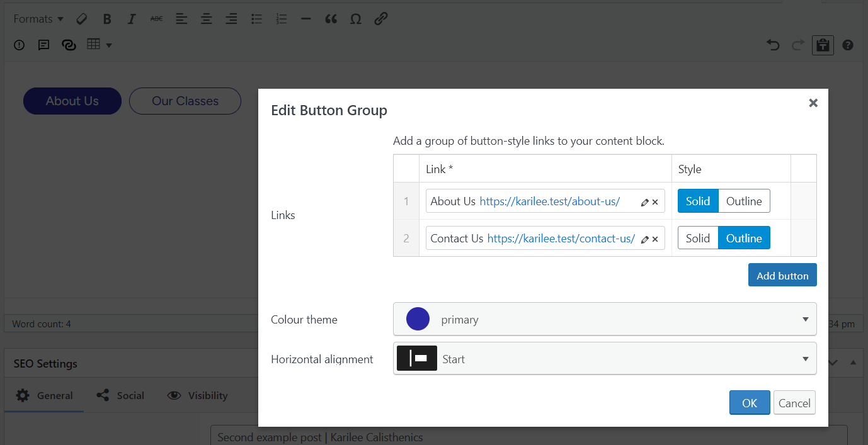Click the Start alignment thumbnail icon

[417, 359]
